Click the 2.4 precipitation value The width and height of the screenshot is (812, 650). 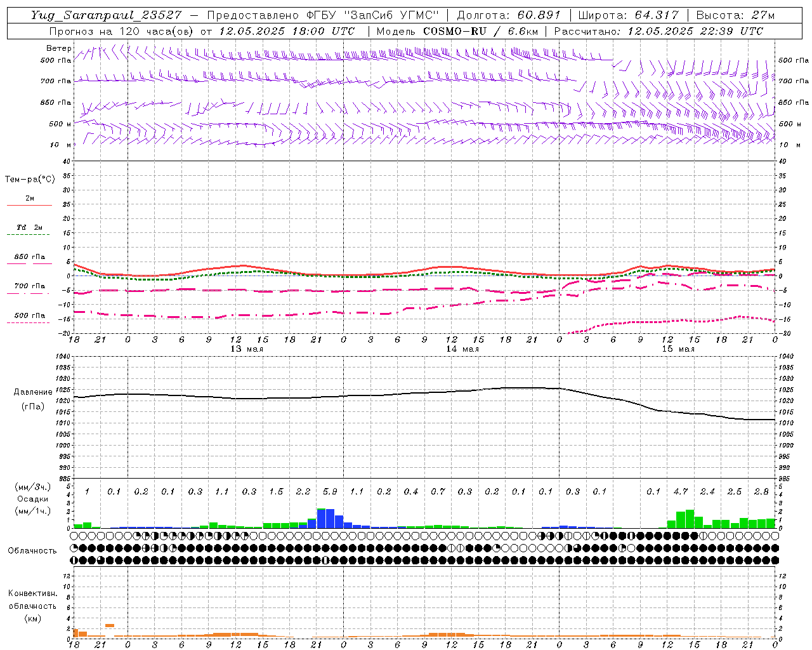tap(707, 491)
